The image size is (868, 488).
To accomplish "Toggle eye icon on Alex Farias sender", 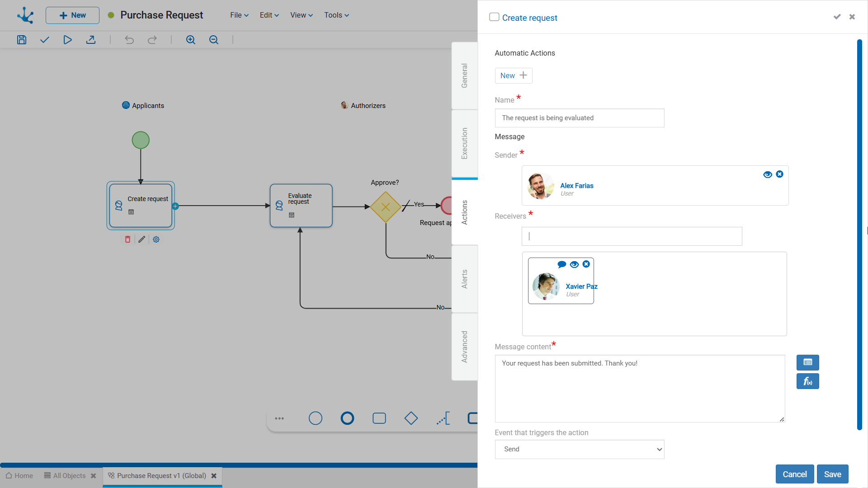I will (x=767, y=174).
